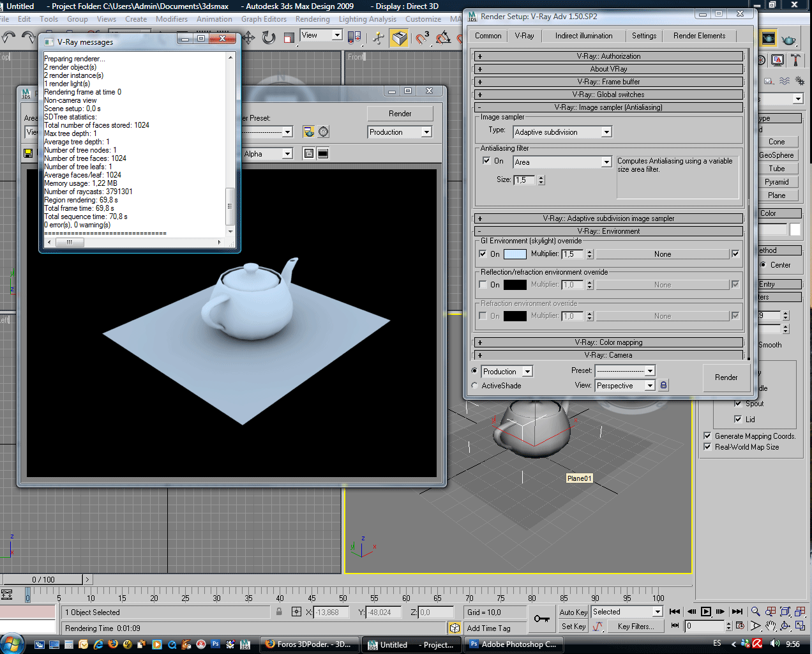The width and height of the screenshot is (812, 654).
Task: Toggle Select and Manipulate icon
Action: pyautogui.click(x=379, y=38)
